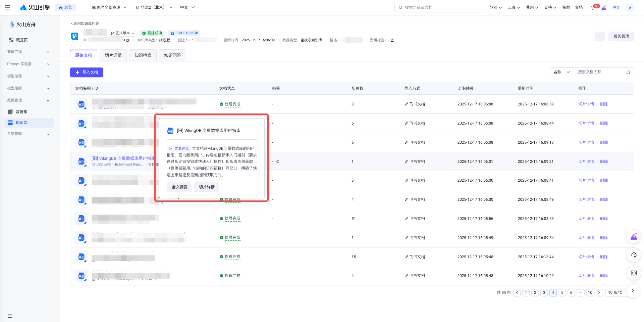Copy the knowledge base ID
The height and width of the screenshot is (322, 644).
[128, 40]
